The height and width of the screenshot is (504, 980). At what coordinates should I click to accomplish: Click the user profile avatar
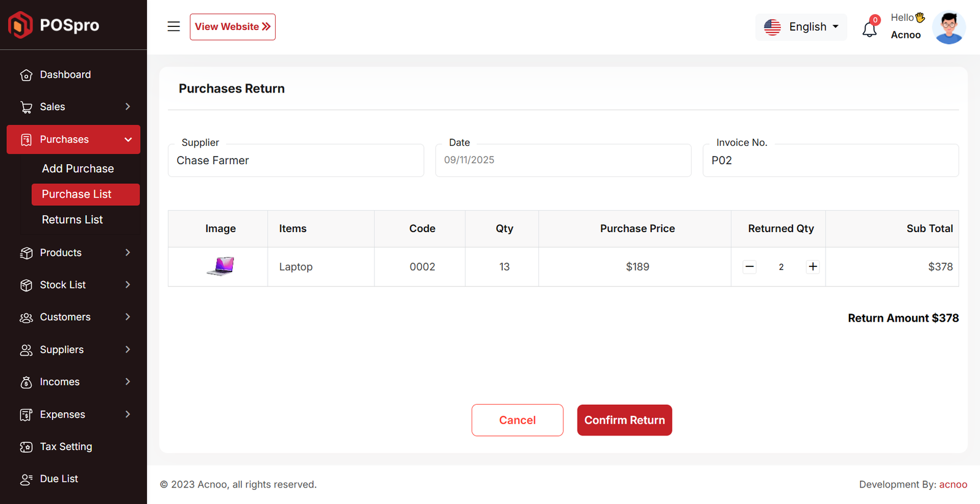(x=948, y=28)
